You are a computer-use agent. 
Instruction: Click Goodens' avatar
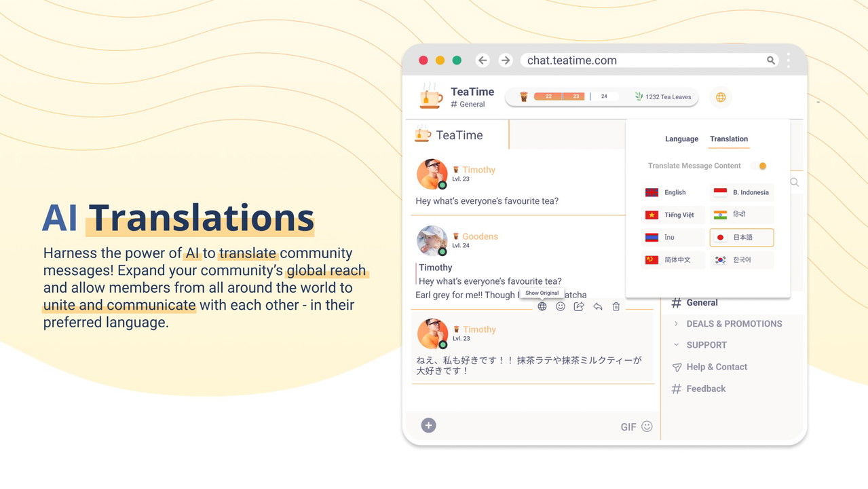pos(432,240)
